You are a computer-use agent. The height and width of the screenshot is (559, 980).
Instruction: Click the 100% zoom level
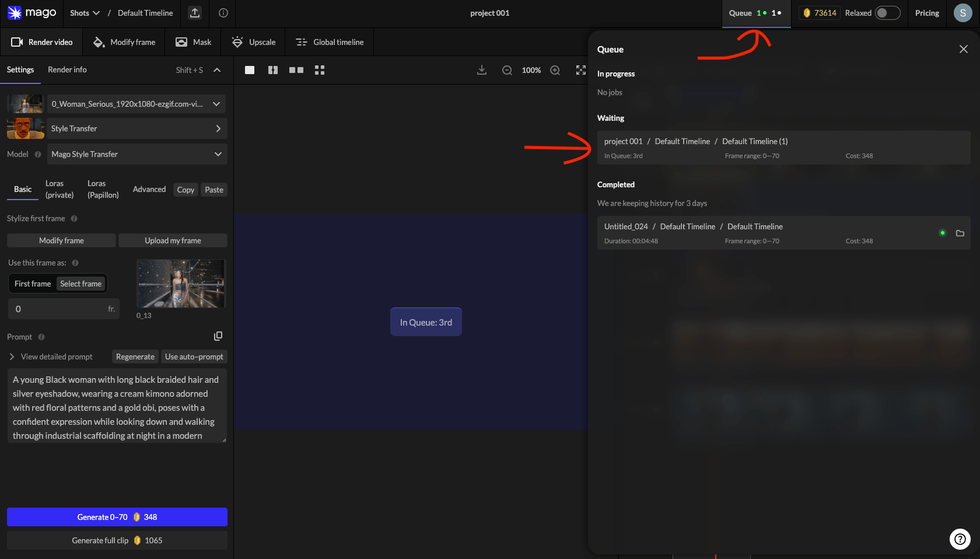coord(531,70)
